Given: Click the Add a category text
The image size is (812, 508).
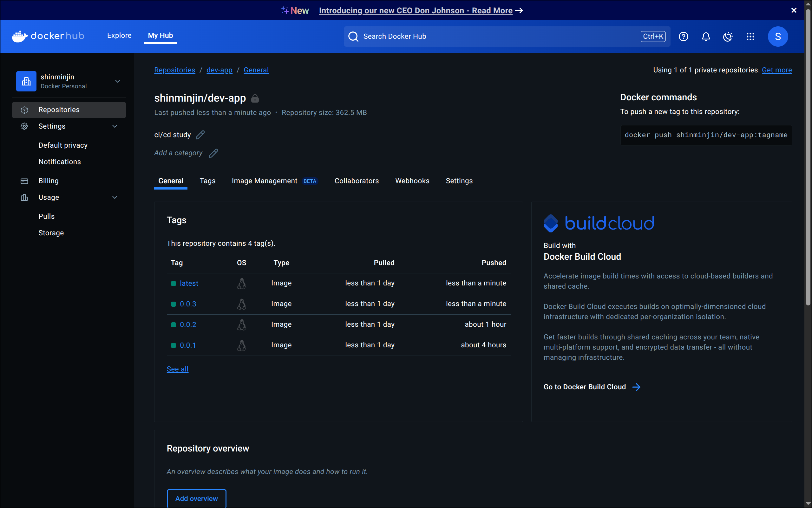Looking at the screenshot, I should (178, 153).
